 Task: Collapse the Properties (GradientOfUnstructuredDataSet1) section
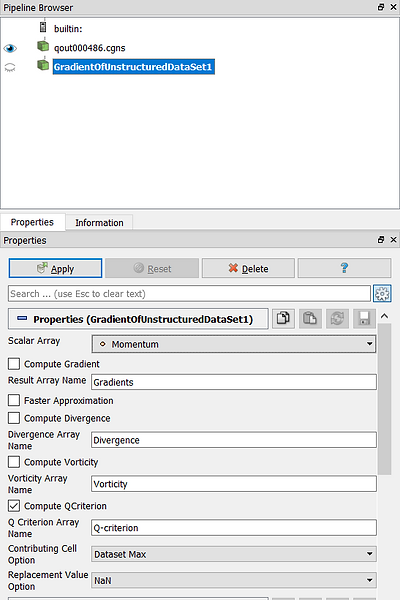[138, 319]
